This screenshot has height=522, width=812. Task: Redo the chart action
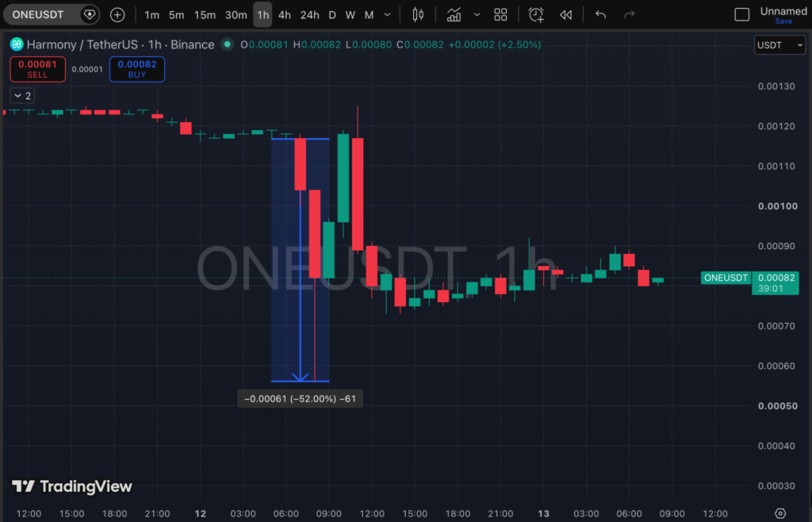(x=629, y=14)
